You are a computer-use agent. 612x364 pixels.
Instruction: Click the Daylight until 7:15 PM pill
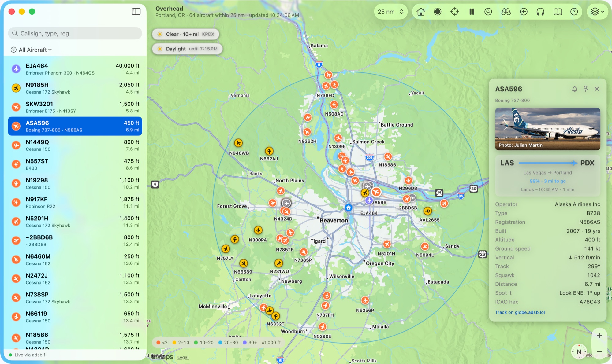tap(187, 49)
